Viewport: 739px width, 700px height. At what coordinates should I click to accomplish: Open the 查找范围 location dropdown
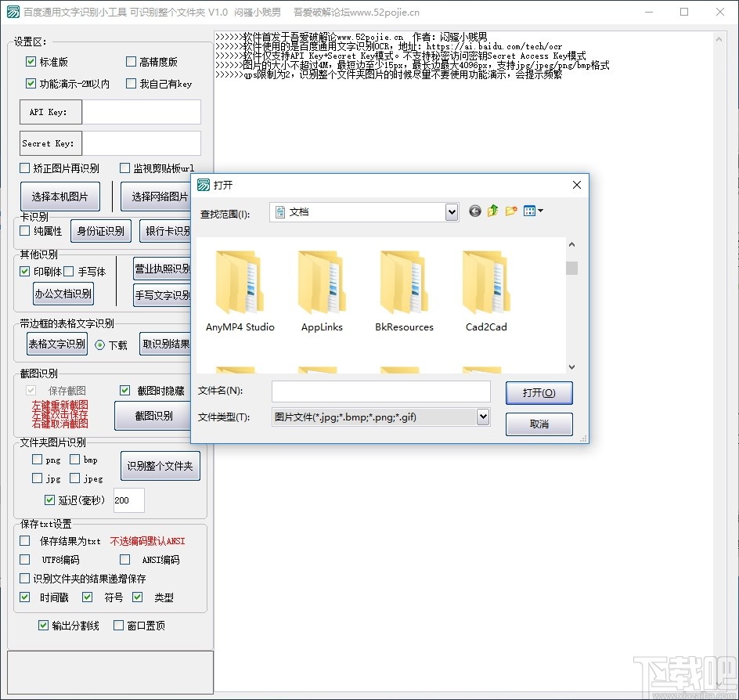tap(452, 211)
